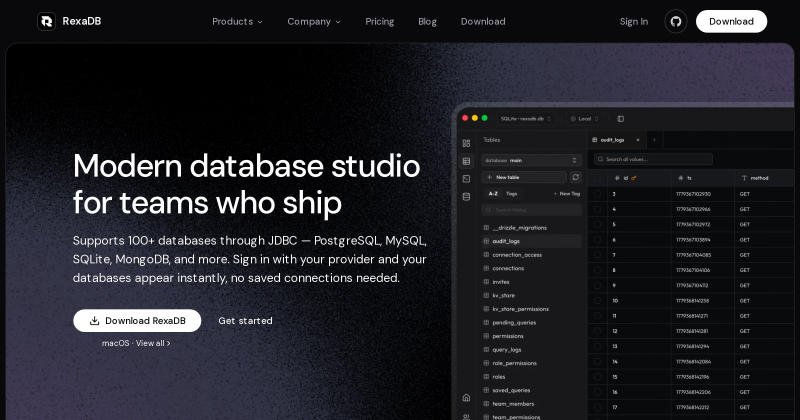Expand the Company menu
This screenshot has width=800, height=420.
point(314,21)
